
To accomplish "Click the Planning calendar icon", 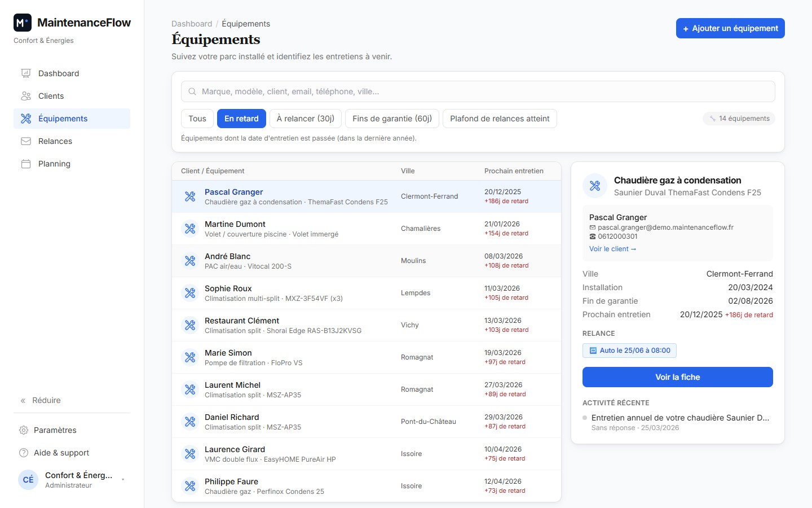I will (x=26, y=164).
